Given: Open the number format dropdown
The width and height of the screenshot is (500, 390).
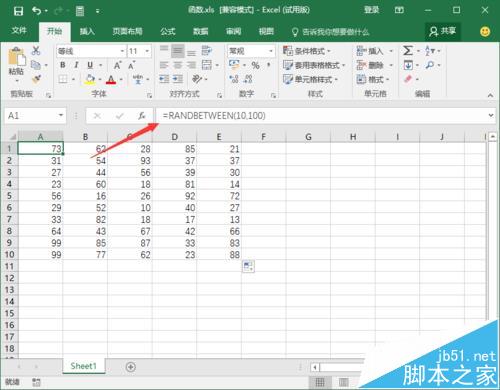Looking at the screenshot, I should [x=271, y=51].
